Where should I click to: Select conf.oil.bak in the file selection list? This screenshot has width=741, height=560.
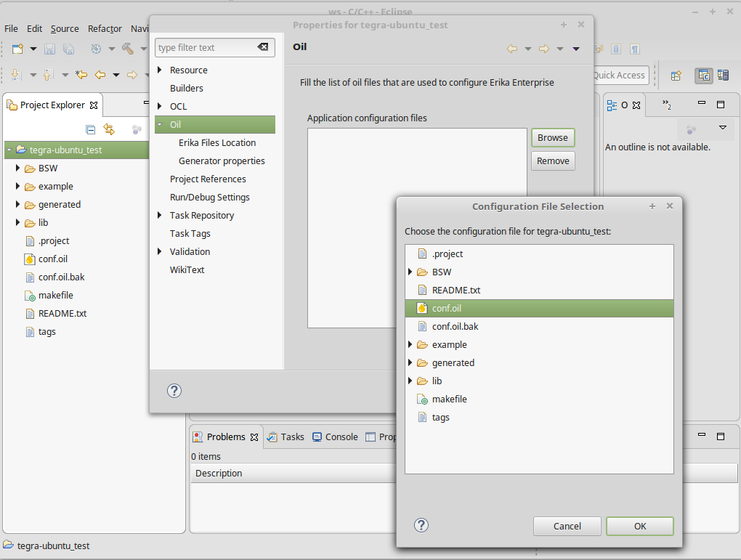[539, 327]
